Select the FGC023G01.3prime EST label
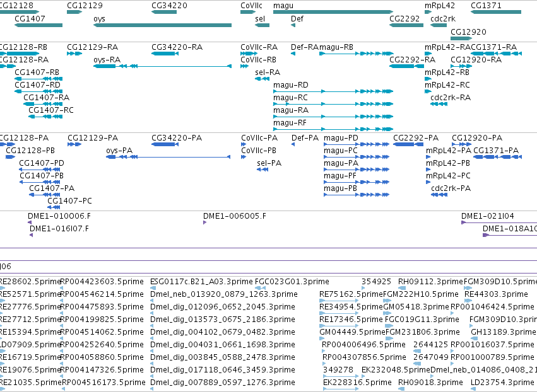This screenshot has height=392, width=537. pos(292,282)
